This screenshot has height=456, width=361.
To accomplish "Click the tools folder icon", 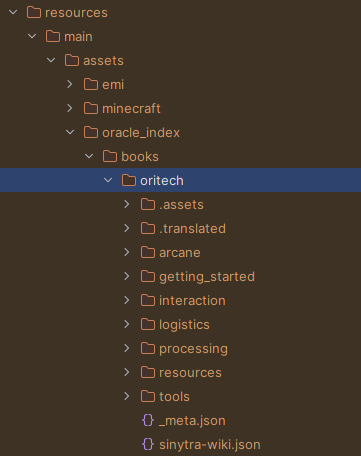I will [x=148, y=396].
